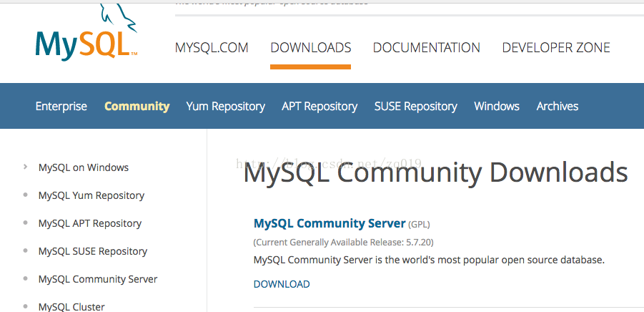The width and height of the screenshot is (644, 312).
Task: Open MySQL SUSE Repository sidebar link
Action: pyautogui.click(x=93, y=252)
